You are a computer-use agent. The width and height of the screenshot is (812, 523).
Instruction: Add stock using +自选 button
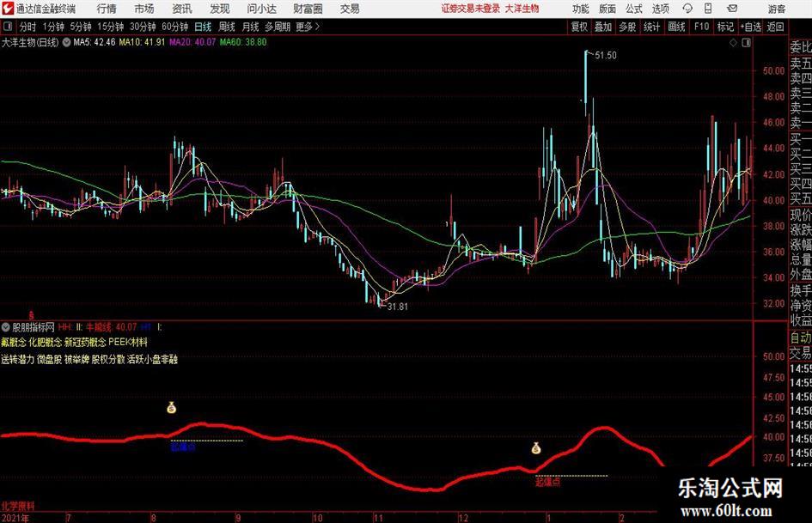tap(751, 27)
